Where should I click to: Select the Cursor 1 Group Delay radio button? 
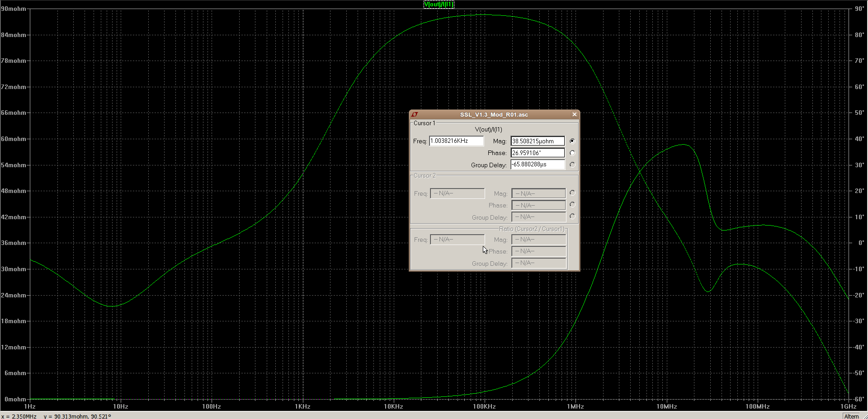[x=572, y=165]
